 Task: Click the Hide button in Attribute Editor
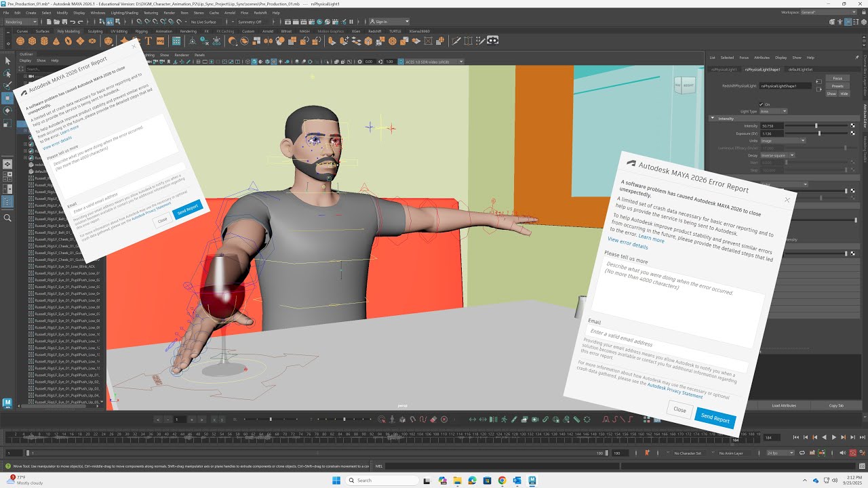(x=844, y=94)
